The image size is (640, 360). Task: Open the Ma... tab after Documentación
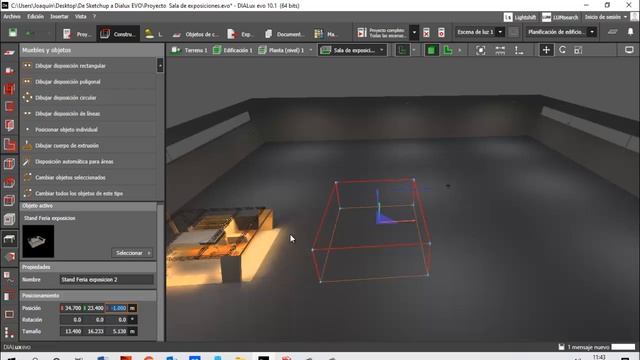(325, 34)
